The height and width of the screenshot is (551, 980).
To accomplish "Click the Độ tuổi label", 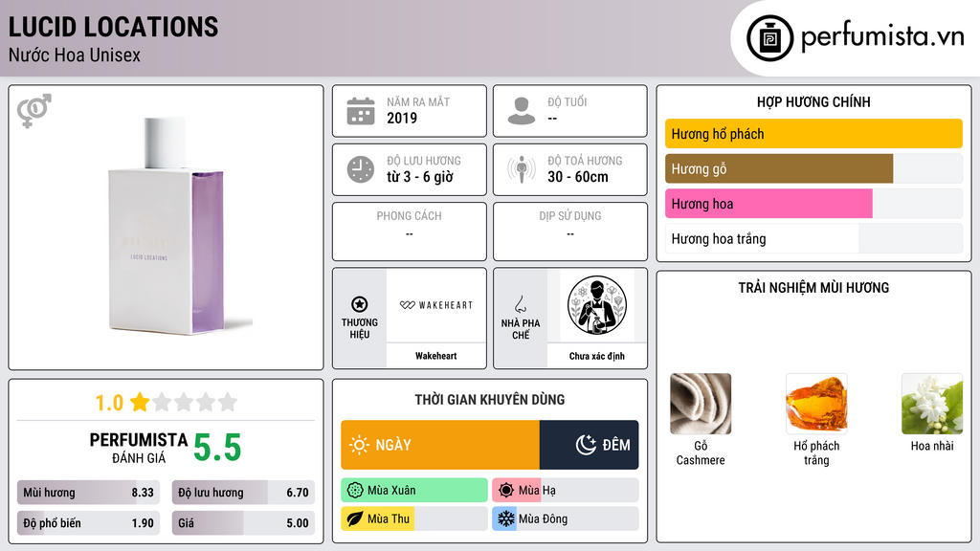I will tap(568, 101).
